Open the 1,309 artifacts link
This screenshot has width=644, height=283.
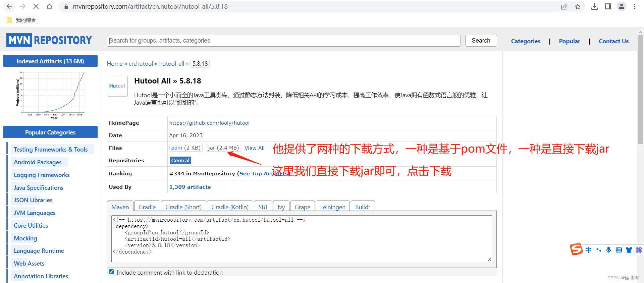tap(190, 187)
